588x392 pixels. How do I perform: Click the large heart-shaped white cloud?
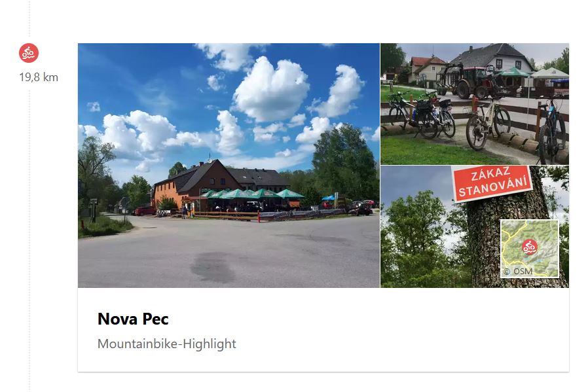tap(271, 90)
